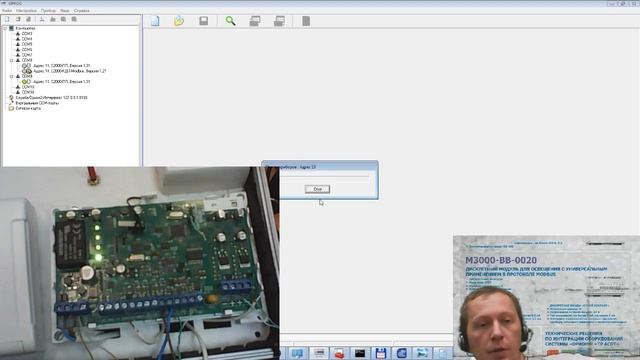Open the Справка menu
The height and width of the screenshot is (360, 640).
(x=82, y=11)
